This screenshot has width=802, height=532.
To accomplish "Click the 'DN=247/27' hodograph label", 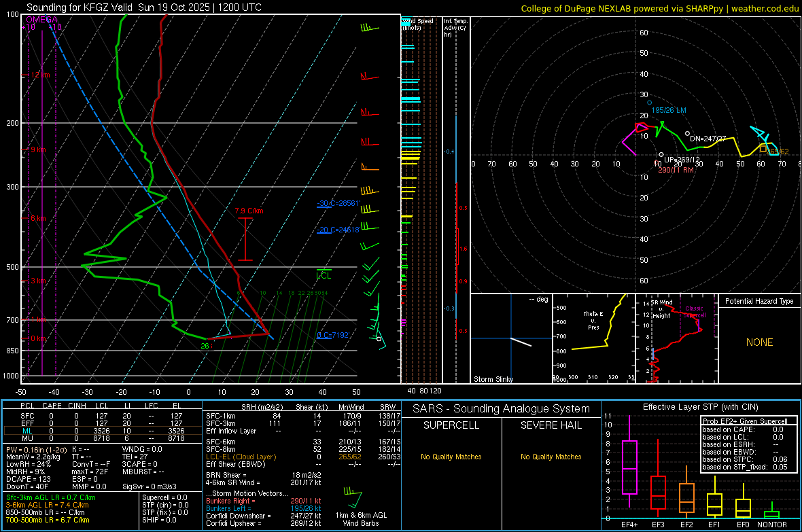I will [x=708, y=139].
